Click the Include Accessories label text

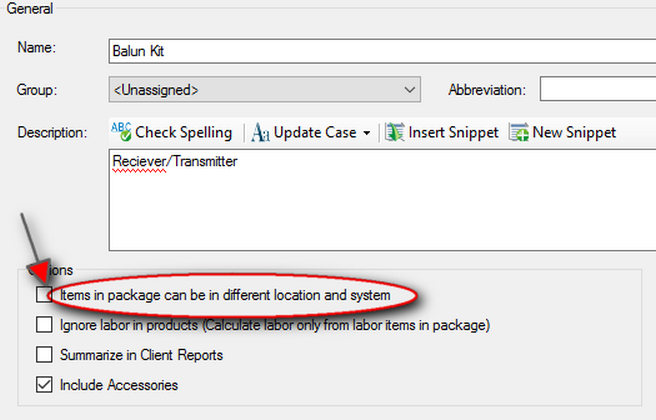point(119,385)
